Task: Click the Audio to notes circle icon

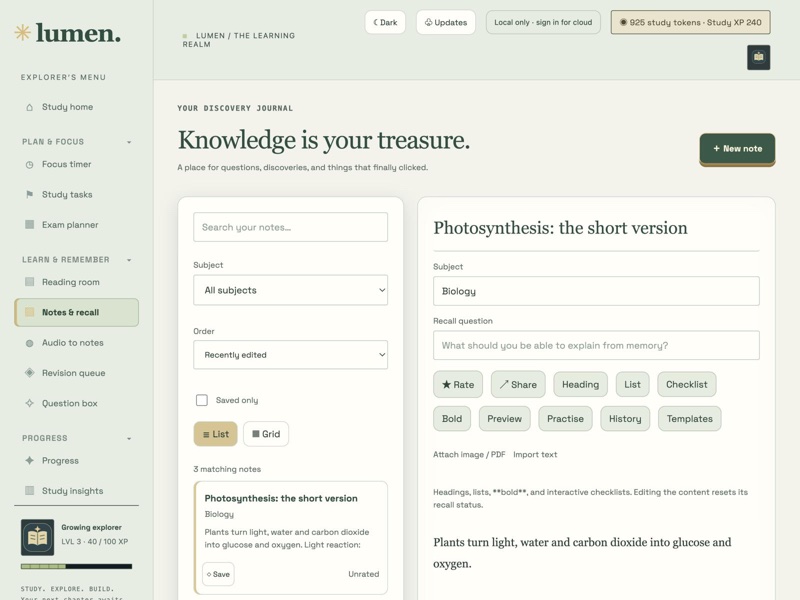Action: [30, 343]
